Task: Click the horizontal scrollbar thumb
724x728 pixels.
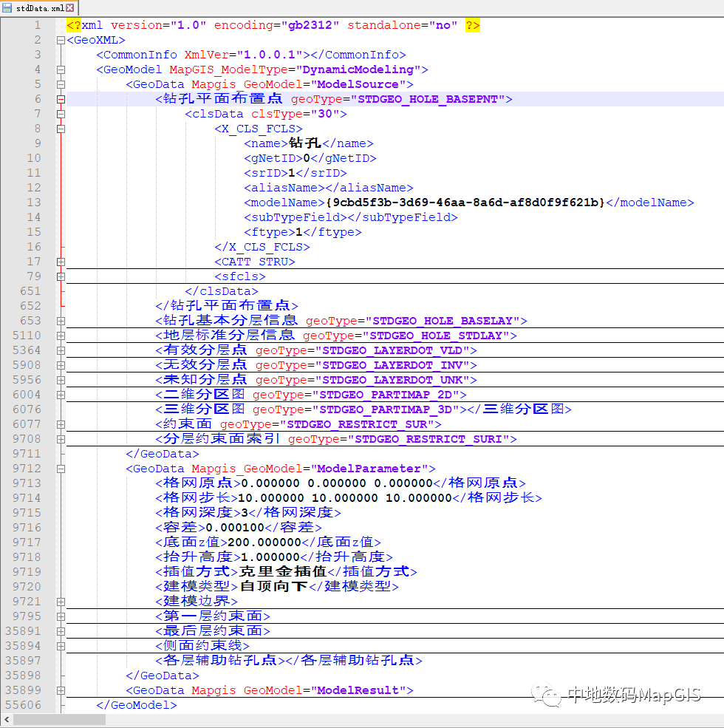Action: click(59, 720)
